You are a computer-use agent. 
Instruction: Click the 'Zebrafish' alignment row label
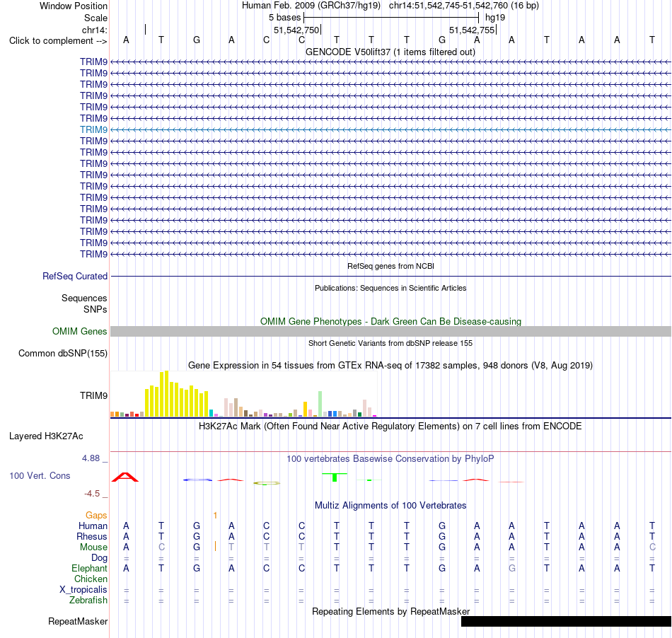tap(88, 601)
